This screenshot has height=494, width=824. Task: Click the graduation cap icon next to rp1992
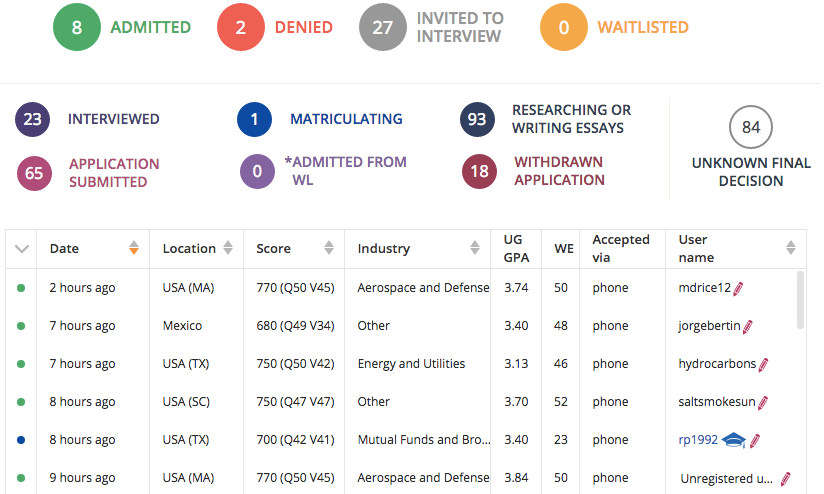(735, 440)
